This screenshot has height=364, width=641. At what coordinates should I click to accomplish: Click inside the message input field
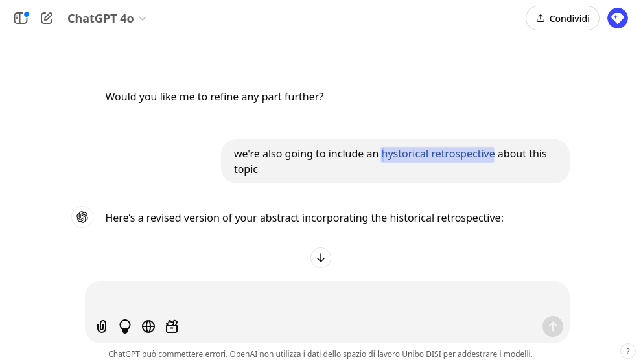(327, 298)
